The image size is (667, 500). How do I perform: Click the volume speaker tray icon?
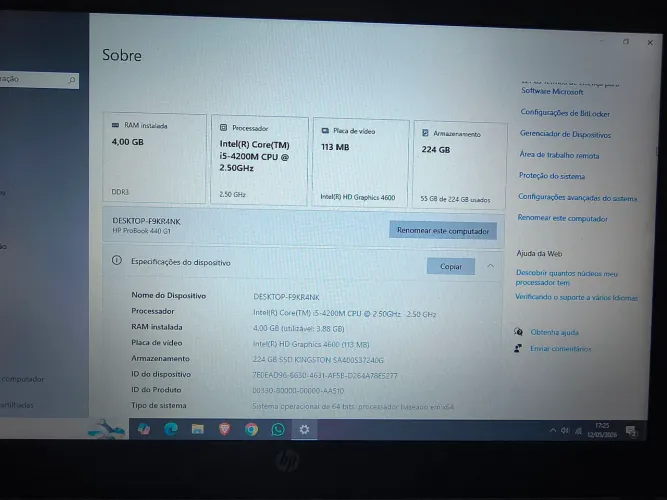(x=565, y=431)
